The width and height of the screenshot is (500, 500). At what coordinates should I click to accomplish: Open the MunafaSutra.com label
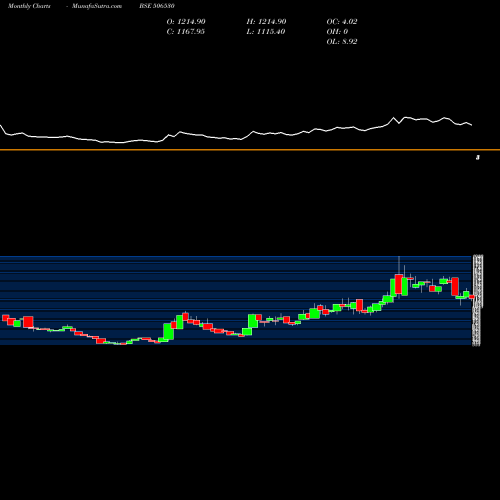click(x=97, y=6)
